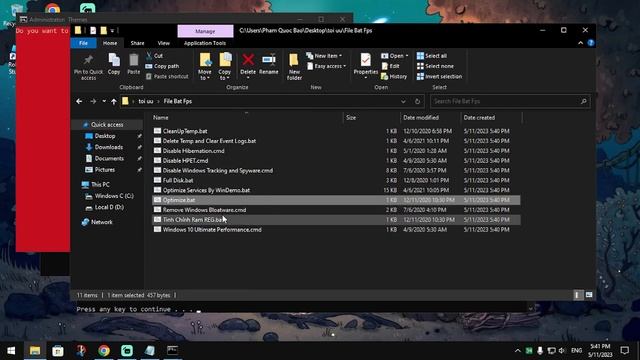Select This PC in navigation pane
This screenshot has width=640, height=360.
pos(100,184)
